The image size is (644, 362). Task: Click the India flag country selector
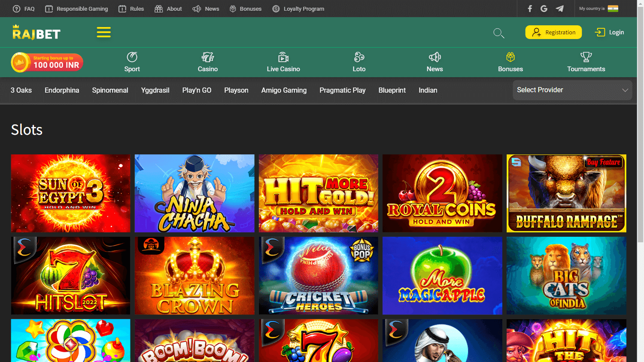click(x=613, y=9)
